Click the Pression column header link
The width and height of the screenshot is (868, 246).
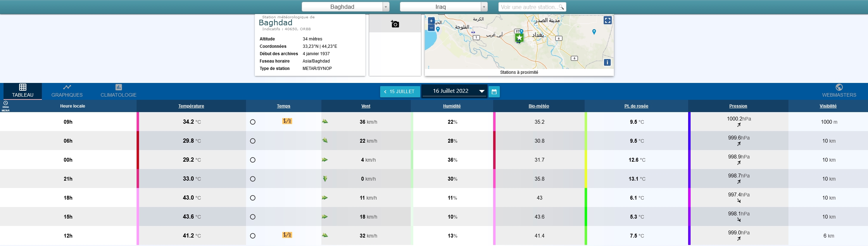738,106
